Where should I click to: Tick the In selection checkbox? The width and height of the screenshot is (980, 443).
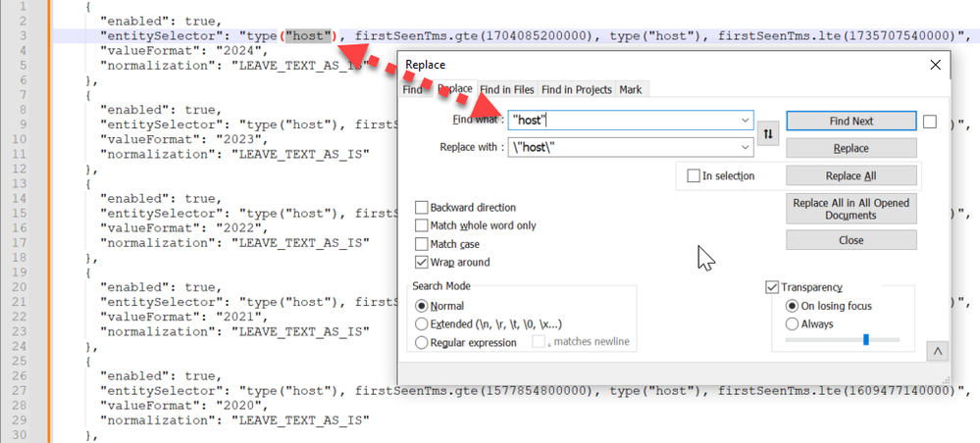694,176
